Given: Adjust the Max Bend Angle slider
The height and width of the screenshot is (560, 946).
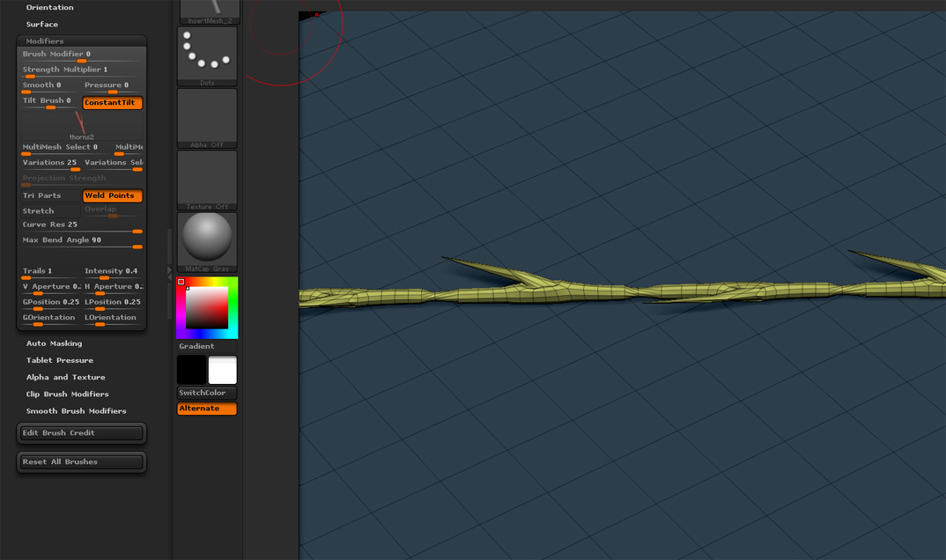Looking at the screenshot, I should [x=81, y=242].
